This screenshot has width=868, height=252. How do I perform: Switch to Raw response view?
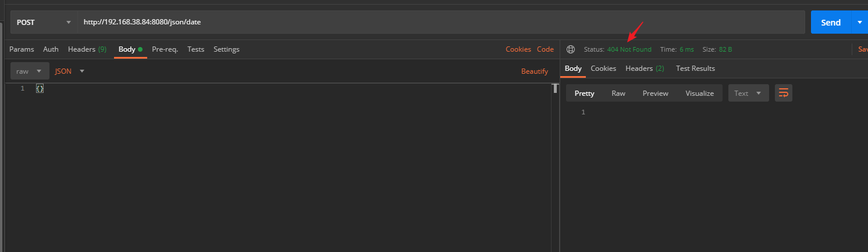[x=618, y=93]
